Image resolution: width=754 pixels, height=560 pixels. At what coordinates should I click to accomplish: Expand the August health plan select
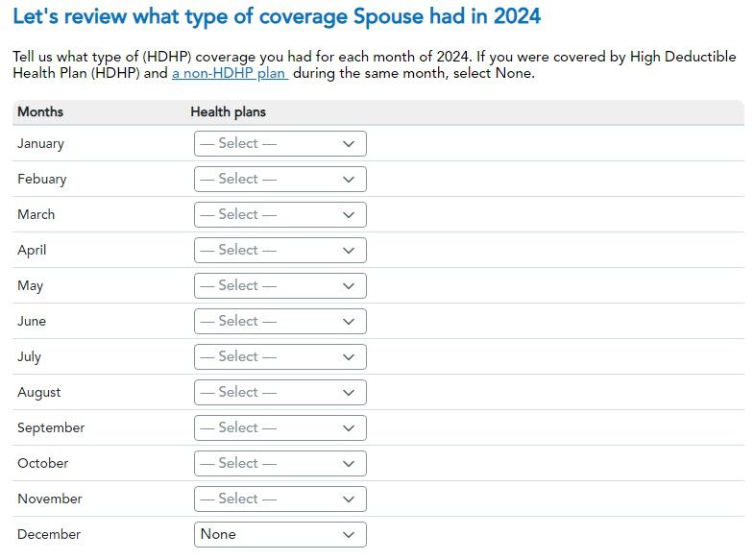click(x=280, y=392)
